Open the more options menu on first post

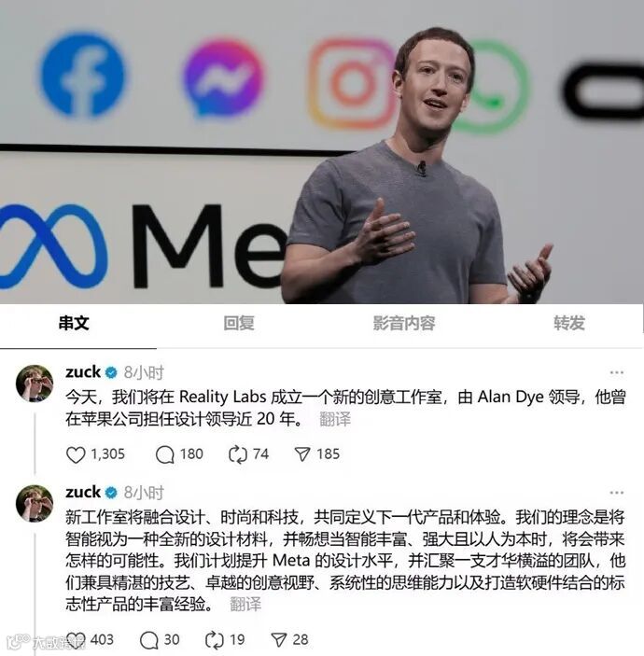(616, 372)
